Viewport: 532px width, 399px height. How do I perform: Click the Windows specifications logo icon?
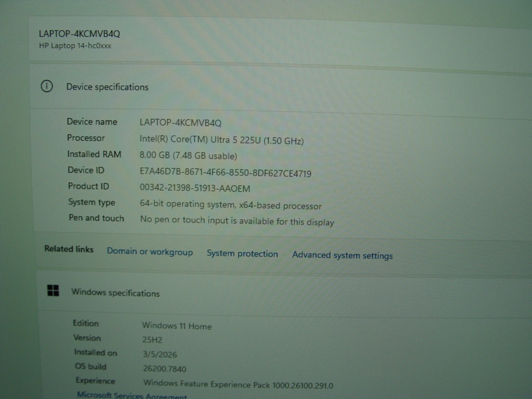(x=53, y=290)
